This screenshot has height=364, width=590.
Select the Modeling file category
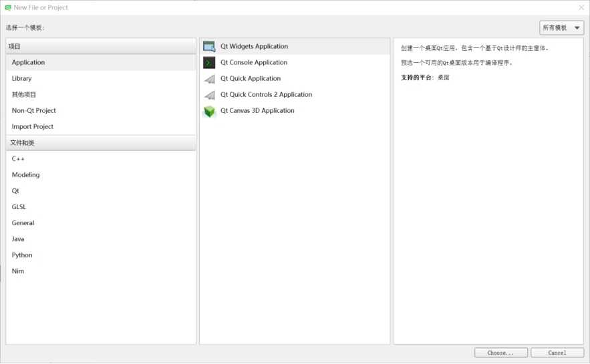coord(101,175)
